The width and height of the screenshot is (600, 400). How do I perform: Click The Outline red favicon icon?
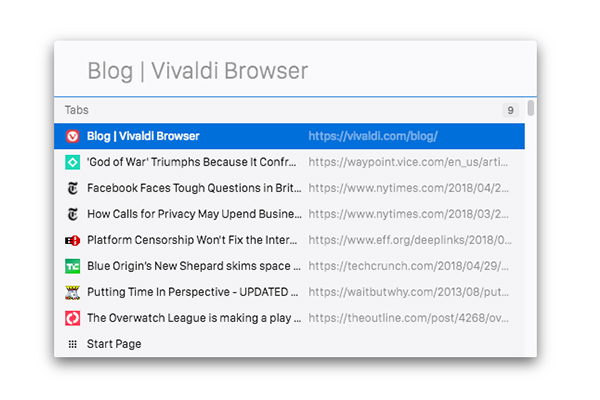(73, 318)
